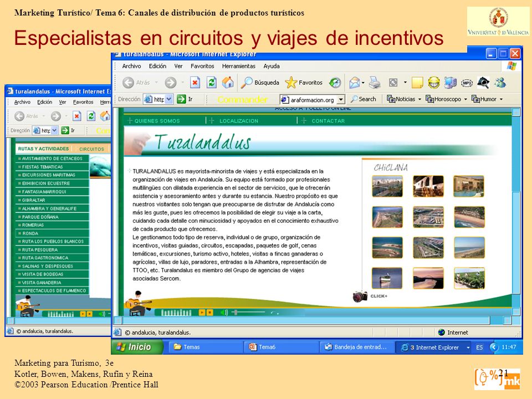Open Edición menu in front window
Image resolution: width=532 pixels, height=399 pixels.
pos(157,66)
